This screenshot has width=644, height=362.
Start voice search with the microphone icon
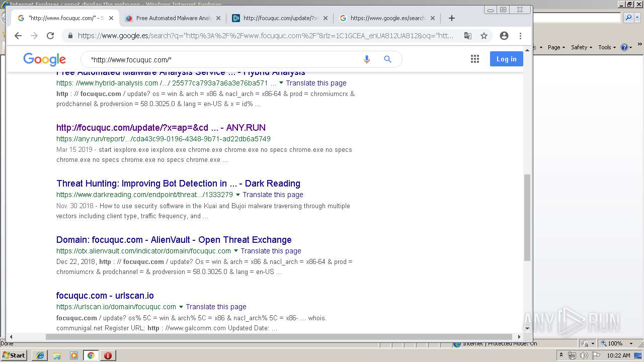(x=367, y=59)
